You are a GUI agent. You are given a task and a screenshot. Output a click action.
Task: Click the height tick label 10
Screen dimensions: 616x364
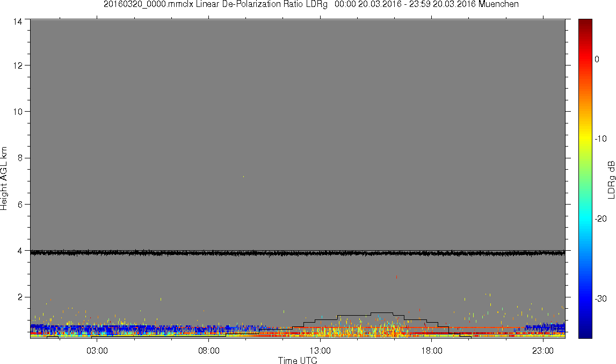click(x=18, y=112)
